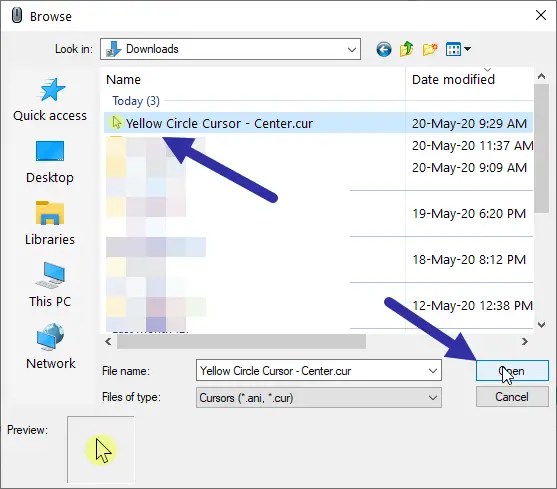Select the row dated 20-May-20 9:09 AM
This screenshot has width=557, height=489.
coord(319,167)
